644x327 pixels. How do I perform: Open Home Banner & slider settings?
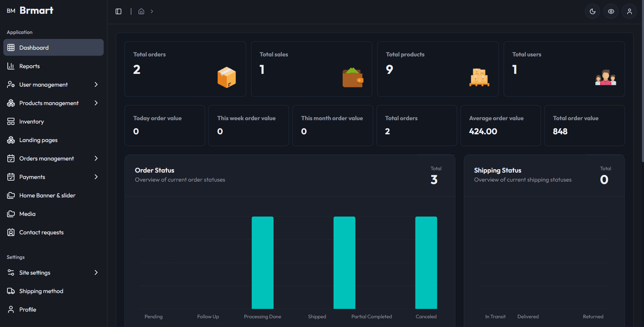pos(47,195)
